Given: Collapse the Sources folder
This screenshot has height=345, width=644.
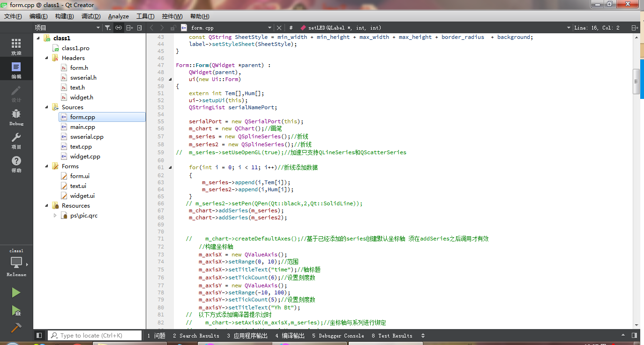Looking at the screenshot, I should (x=47, y=107).
